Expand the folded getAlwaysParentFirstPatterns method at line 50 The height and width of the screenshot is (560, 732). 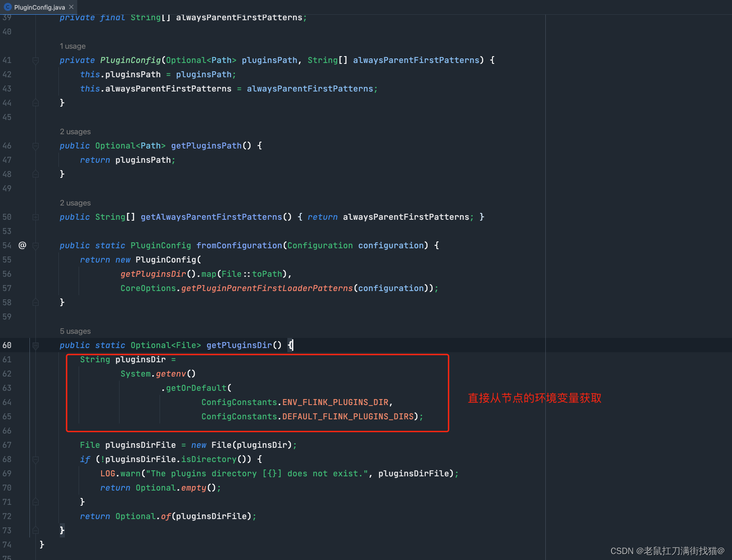[35, 217]
